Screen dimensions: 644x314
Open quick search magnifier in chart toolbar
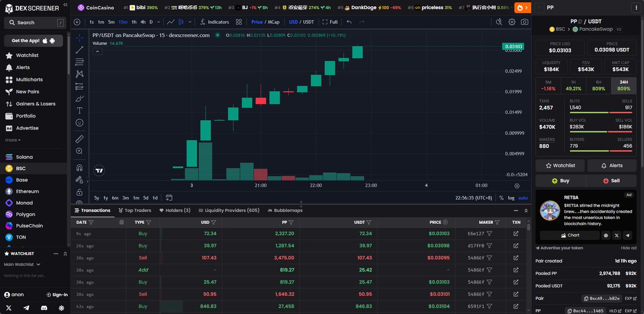tap(499, 22)
